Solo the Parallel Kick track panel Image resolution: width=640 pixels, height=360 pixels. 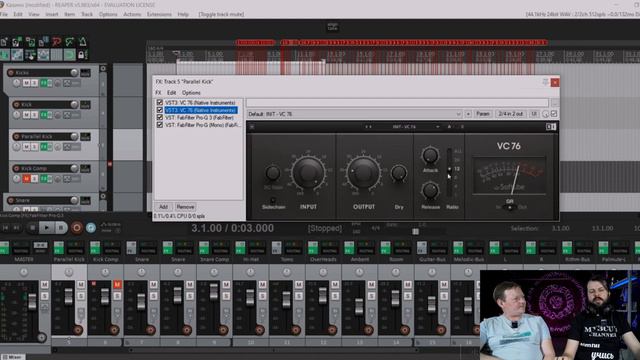click(34, 147)
